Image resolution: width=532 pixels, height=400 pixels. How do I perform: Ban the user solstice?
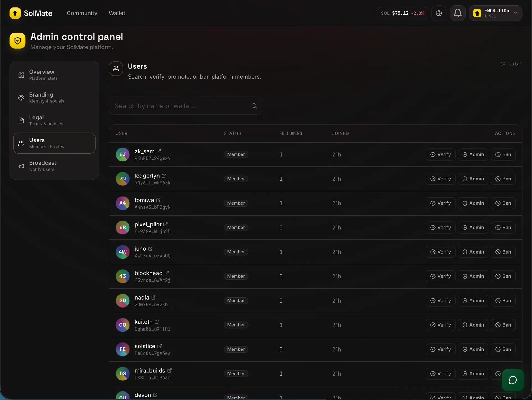coord(503,349)
